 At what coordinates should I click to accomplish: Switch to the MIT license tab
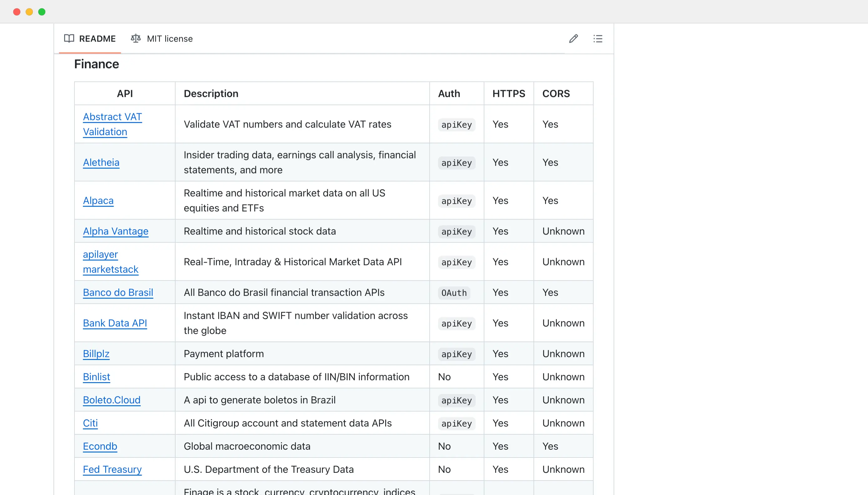pyautogui.click(x=162, y=39)
